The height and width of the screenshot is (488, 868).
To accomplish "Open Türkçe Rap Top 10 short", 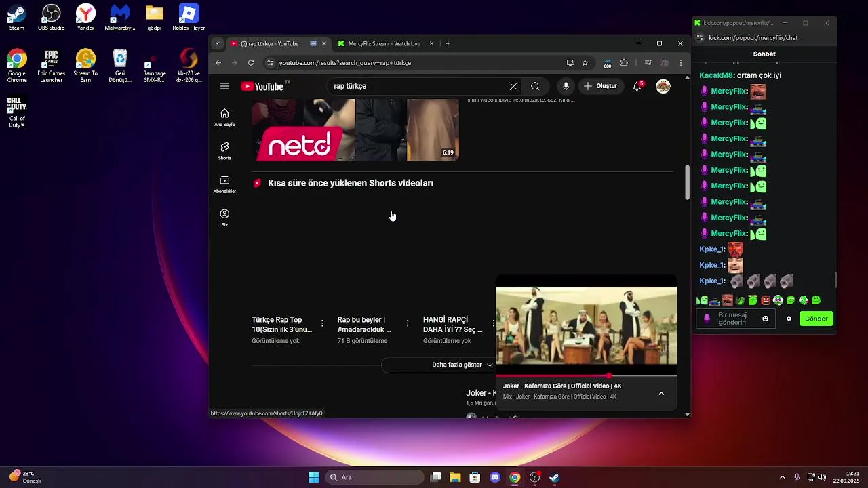I will point(282,324).
